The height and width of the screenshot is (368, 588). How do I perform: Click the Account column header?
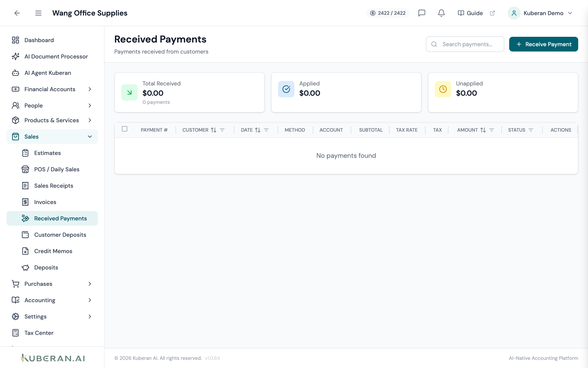pos(331,130)
